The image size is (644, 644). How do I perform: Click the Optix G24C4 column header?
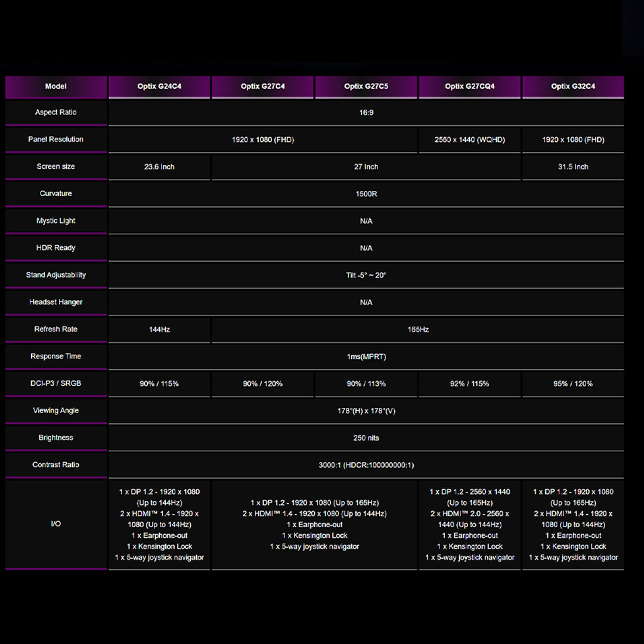(159, 86)
